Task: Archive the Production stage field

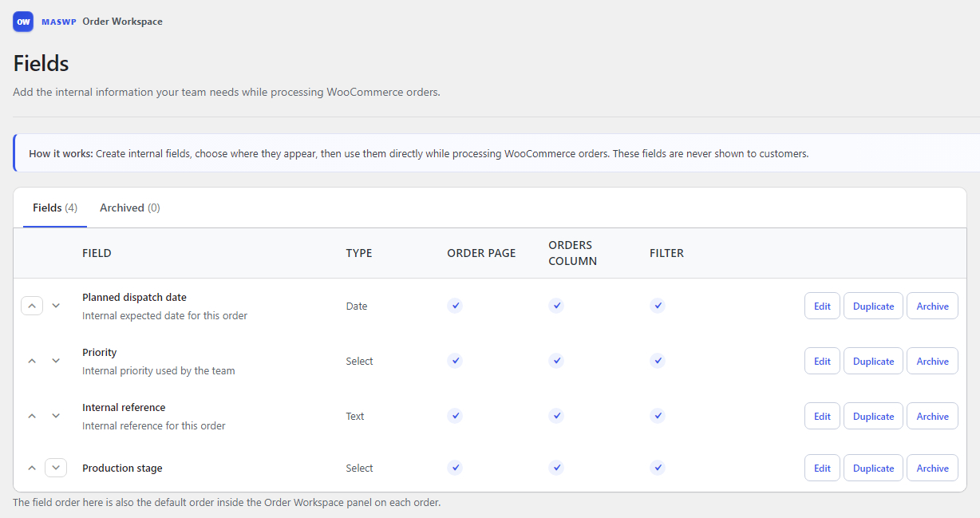Action: [x=932, y=468]
